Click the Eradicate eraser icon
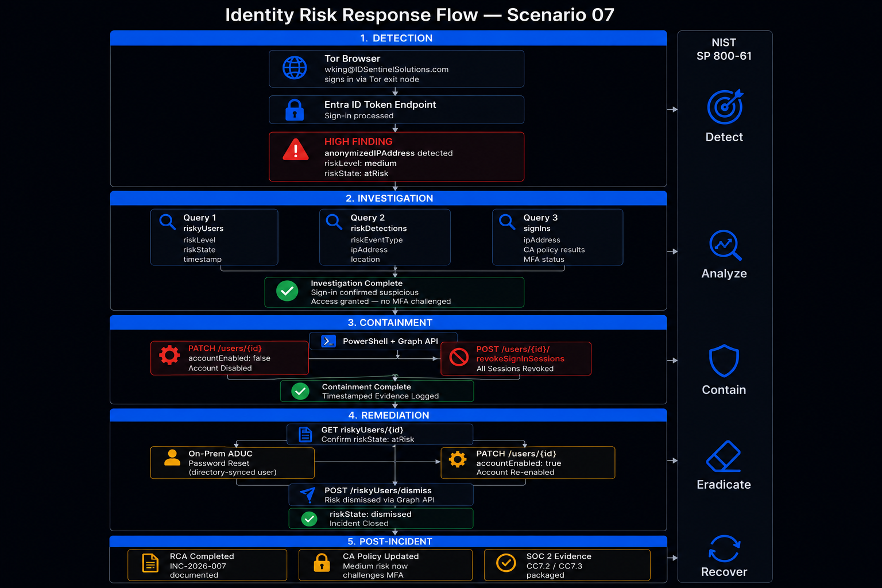The image size is (882, 588). pyautogui.click(x=724, y=457)
